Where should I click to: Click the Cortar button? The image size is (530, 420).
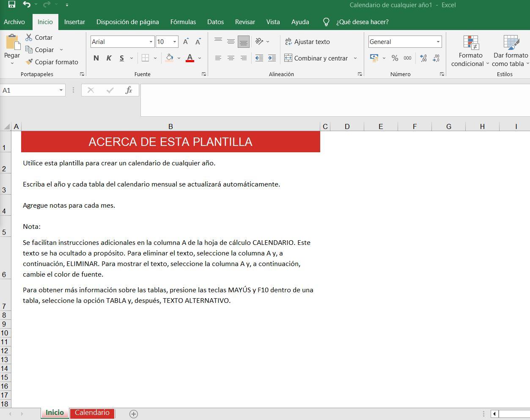38,37
